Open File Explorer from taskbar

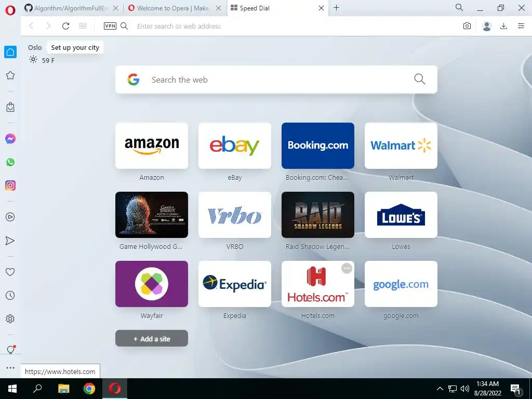coord(63,389)
